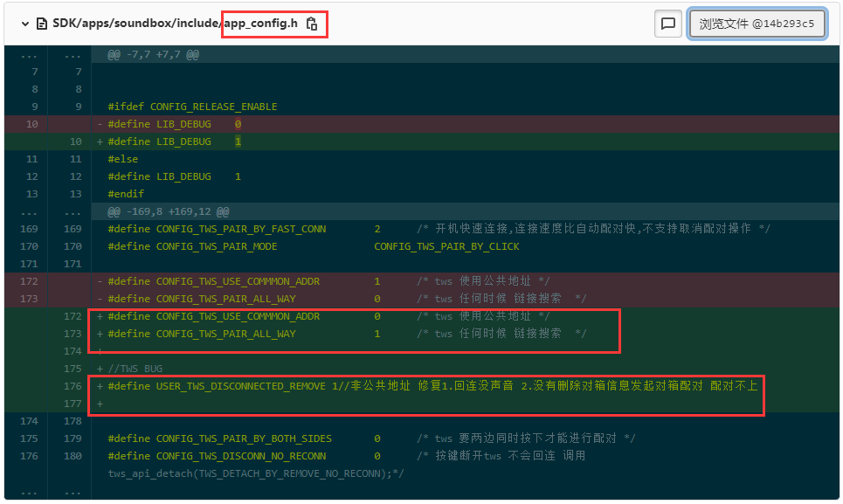Click the #else code line

122,159
